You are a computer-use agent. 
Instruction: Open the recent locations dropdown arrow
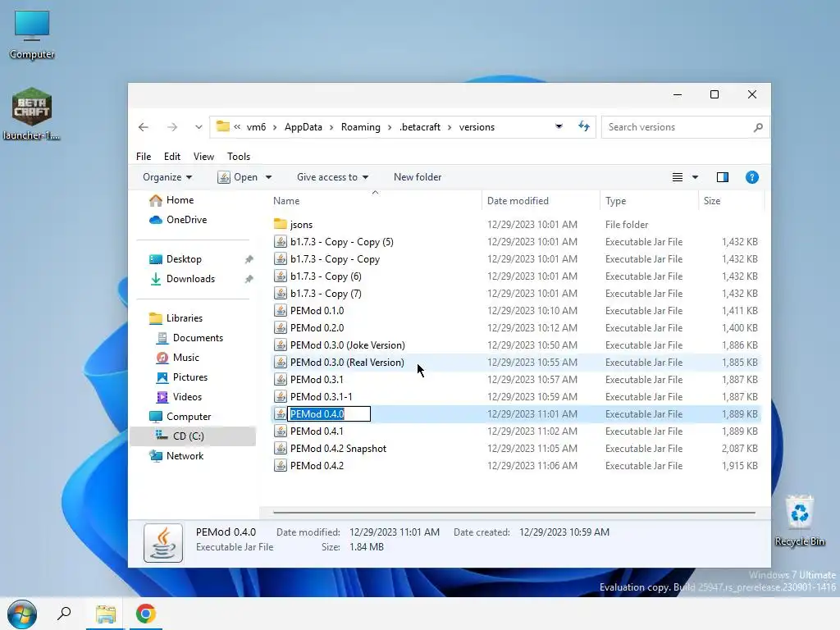pos(199,127)
